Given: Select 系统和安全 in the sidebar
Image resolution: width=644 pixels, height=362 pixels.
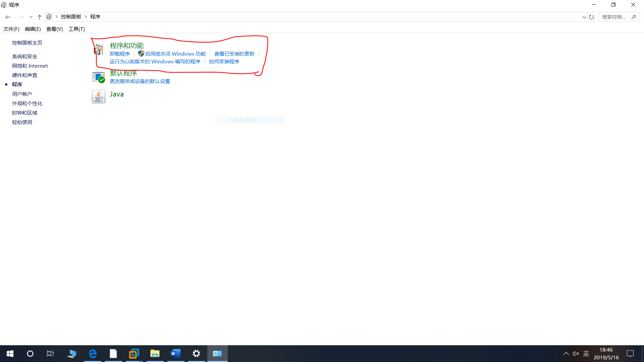Looking at the screenshot, I should point(24,57).
